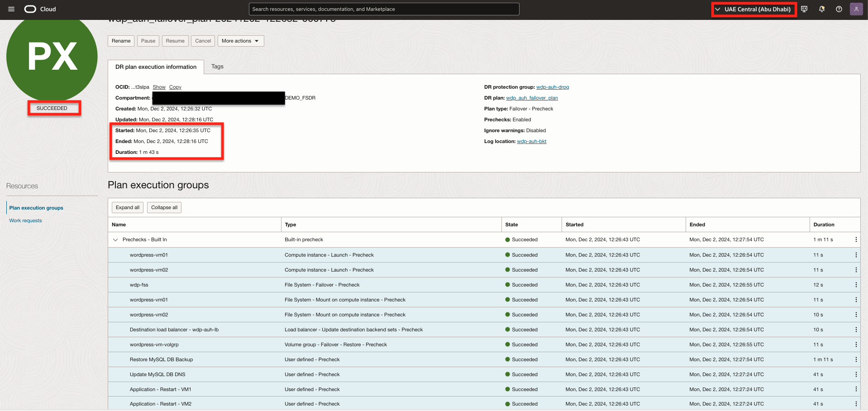Open the More actions dropdown
Image resolution: width=868 pixels, height=411 pixels.
(241, 41)
